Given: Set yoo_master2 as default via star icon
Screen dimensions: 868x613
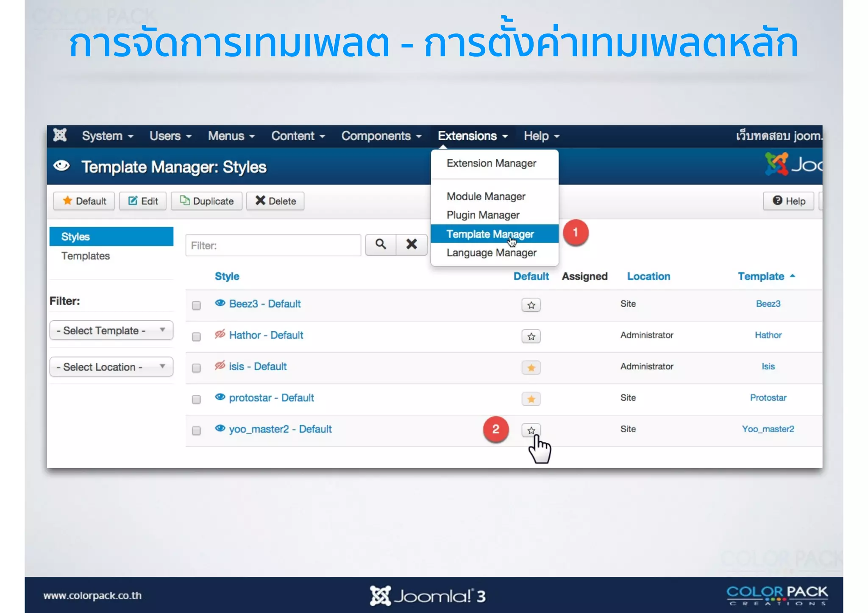Looking at the screenshot, I should 531,430.
